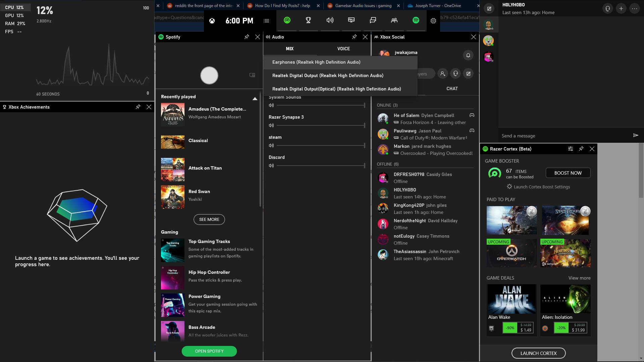644x362 pixels.
Task: Start party headset icon in H0LYH0B0 chat
Action: coord(607,9)
